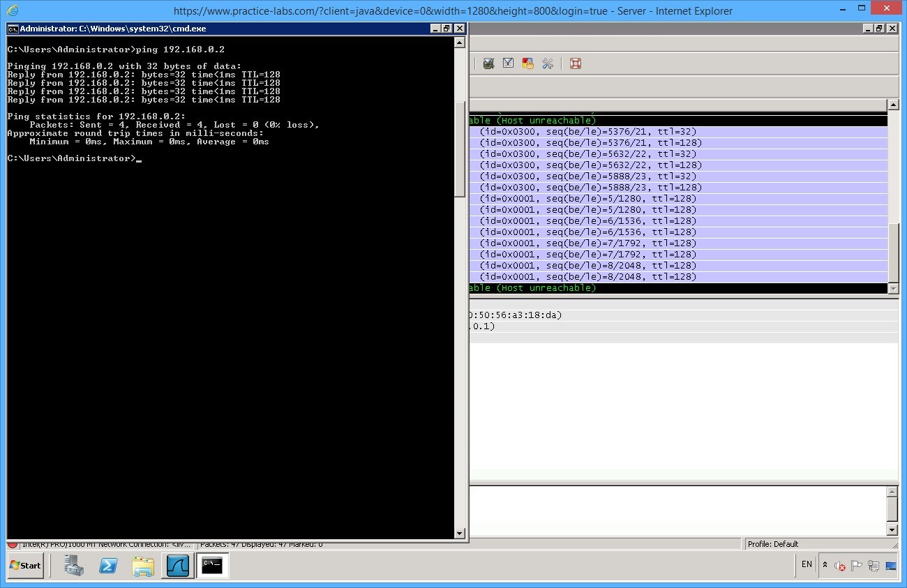Select the Wireshark taskbar icon
This screenshot has height=588, width=907.
178,566
